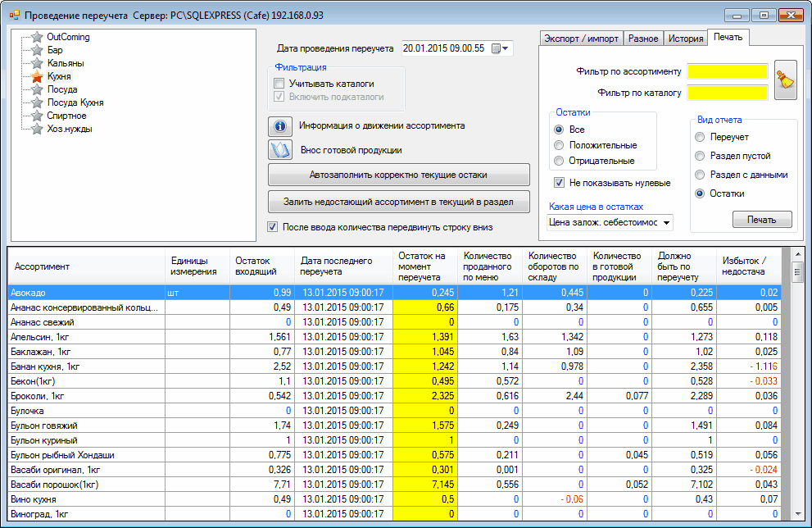Click the blue info icon for assortment movement
The image size is (812, 528).
click(x=280, y=126)
